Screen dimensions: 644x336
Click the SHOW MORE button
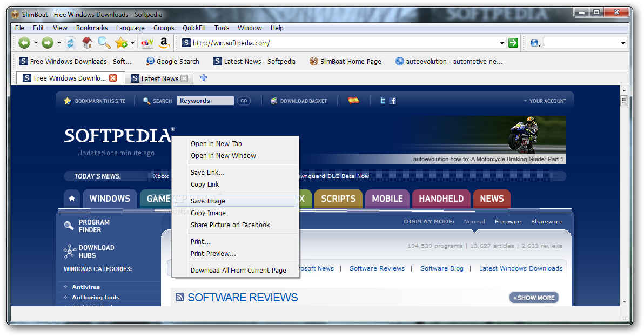[x=534, y=298]
